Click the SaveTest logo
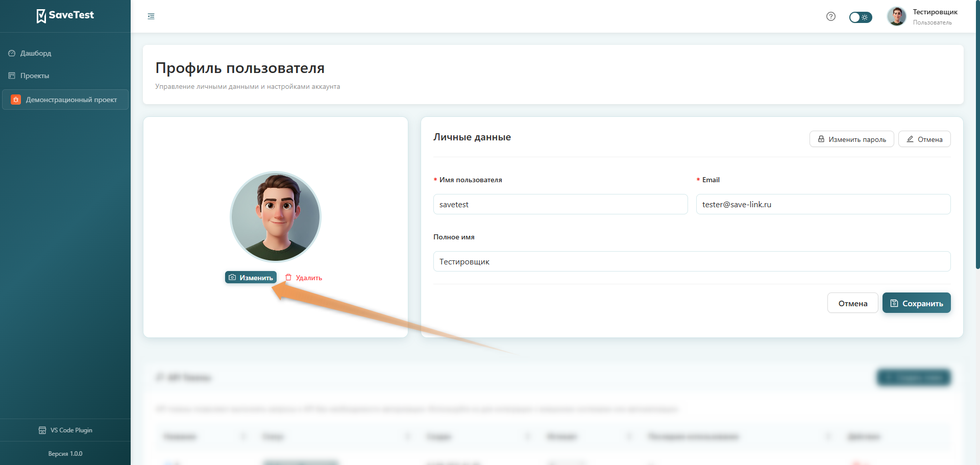 65,16
